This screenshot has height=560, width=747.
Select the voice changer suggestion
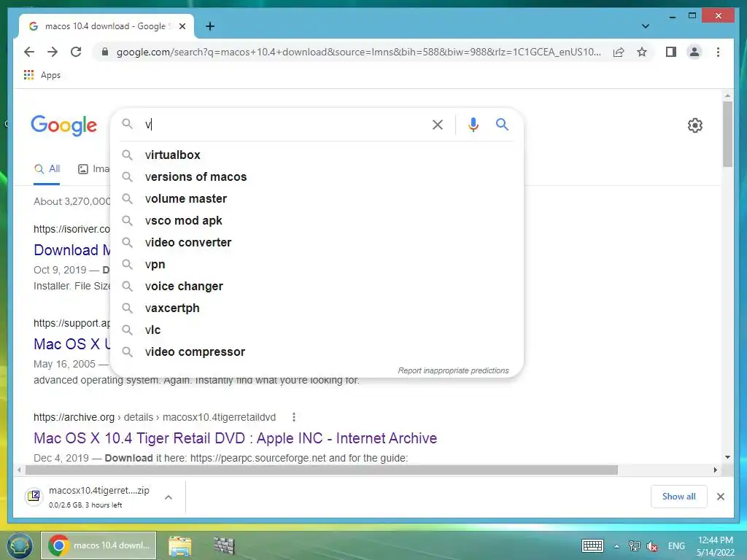point(317,286)
